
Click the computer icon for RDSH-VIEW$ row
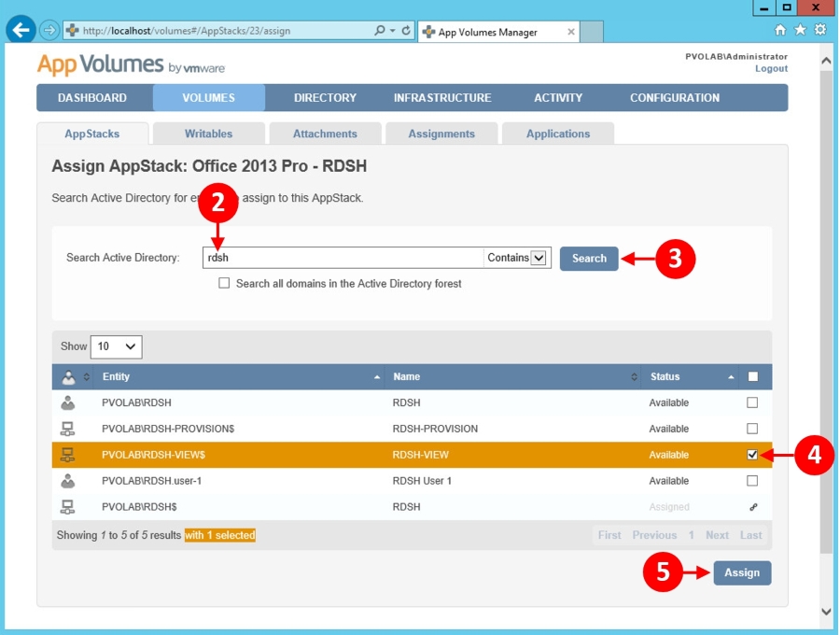click(67, 455)
